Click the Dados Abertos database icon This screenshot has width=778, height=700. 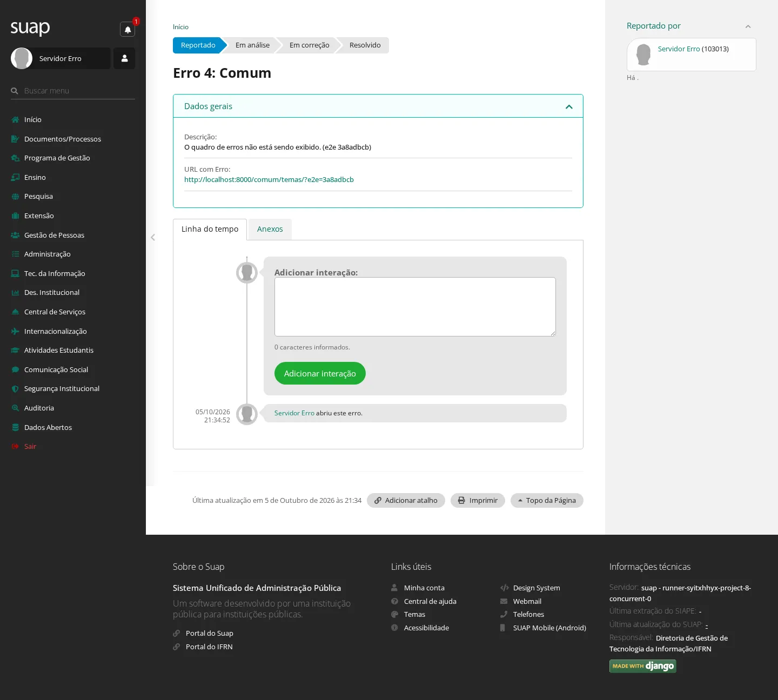pyautogui.click(x=15, y=427)
